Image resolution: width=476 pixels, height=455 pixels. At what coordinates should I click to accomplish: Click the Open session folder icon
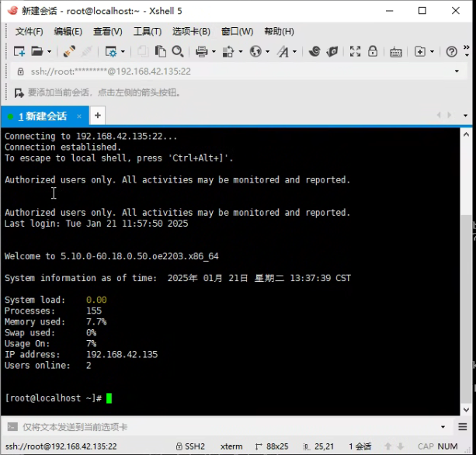37,51
